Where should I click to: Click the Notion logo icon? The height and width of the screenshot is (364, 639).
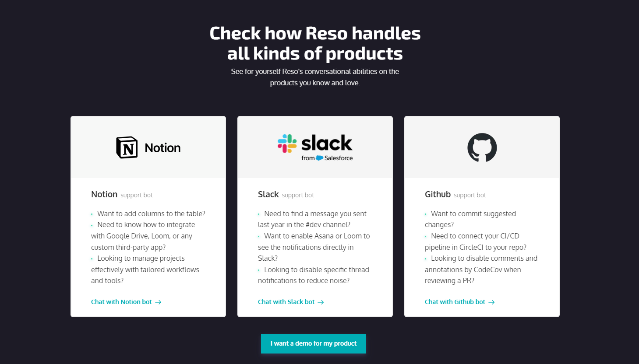(x=127, y=147)
